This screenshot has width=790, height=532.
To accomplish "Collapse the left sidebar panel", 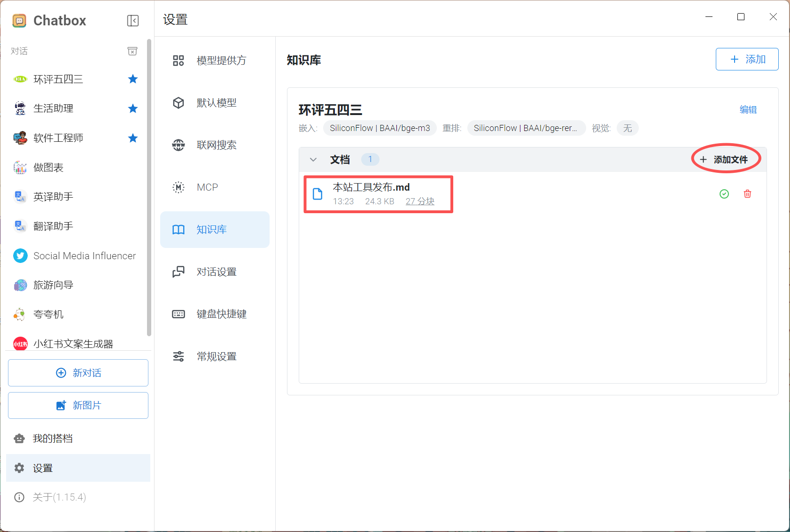I will click(133, 21).
